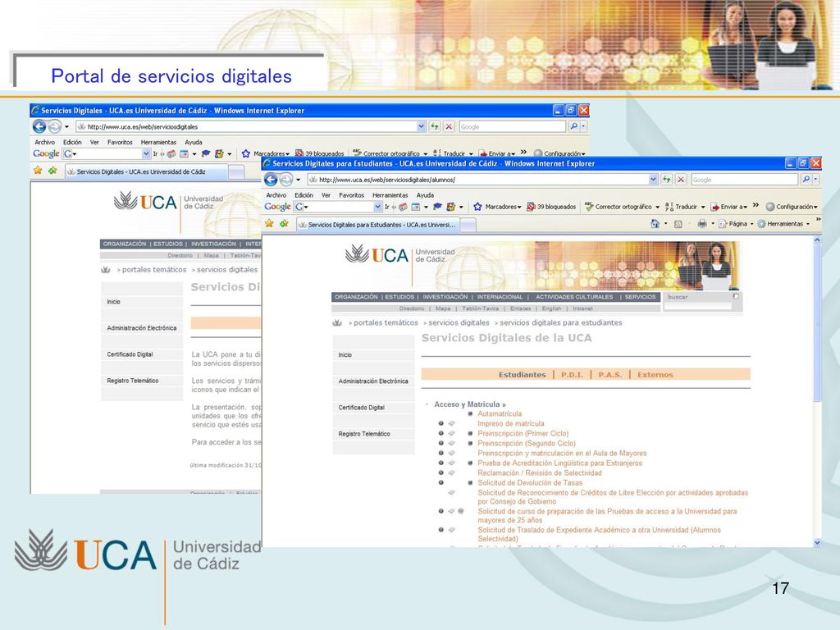Click the buscar search field on the front page
The height and width of the screenshot is (630, 840).
(697, 305)
